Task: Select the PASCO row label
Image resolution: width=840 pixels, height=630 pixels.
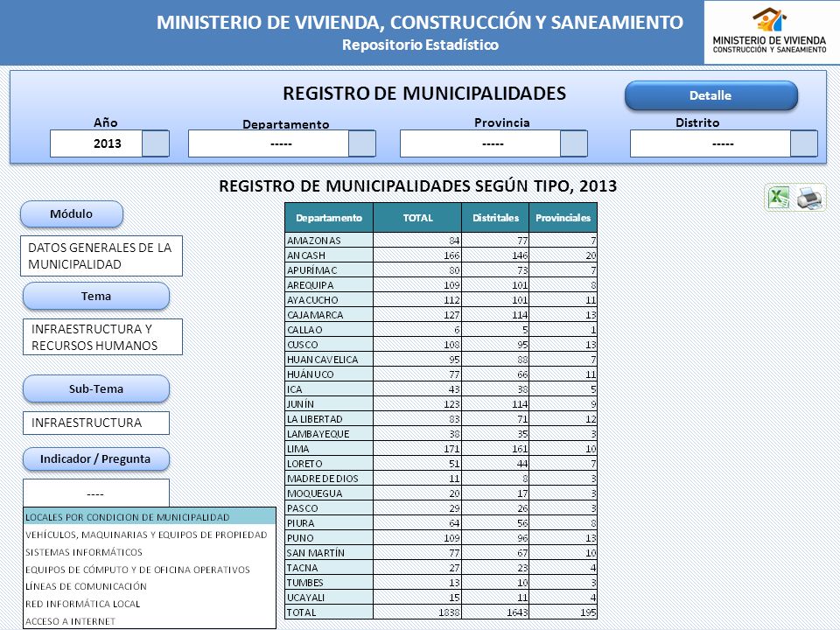Action: (x=303, y=508)
